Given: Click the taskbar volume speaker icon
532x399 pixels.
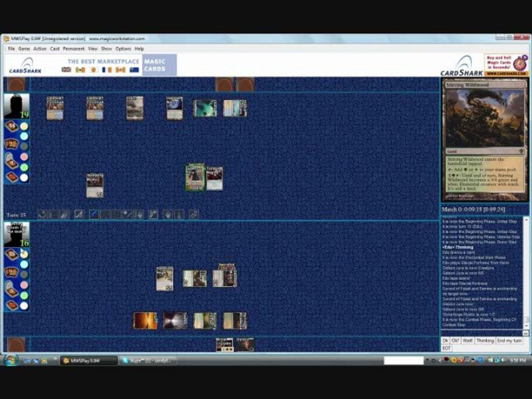Looking at the screenshot, I should [x=504, y=360].
